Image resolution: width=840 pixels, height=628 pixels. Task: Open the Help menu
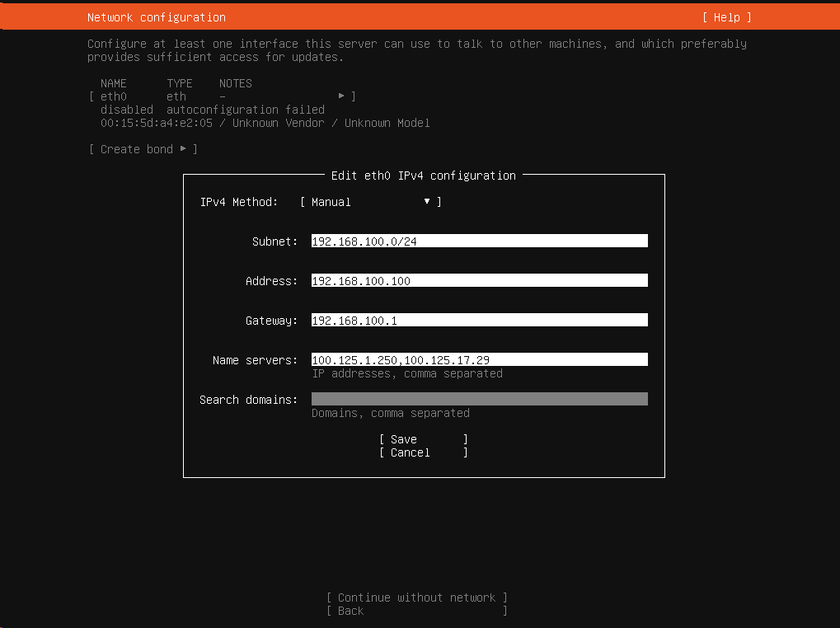coord(726,17)
